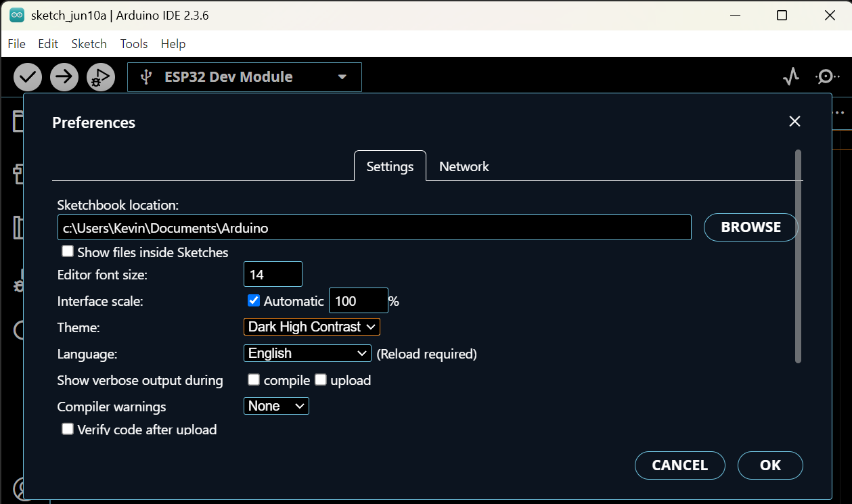Uncheck Automatic interface scale
This screenshot has width=852, height=504.
pos(254,300)
